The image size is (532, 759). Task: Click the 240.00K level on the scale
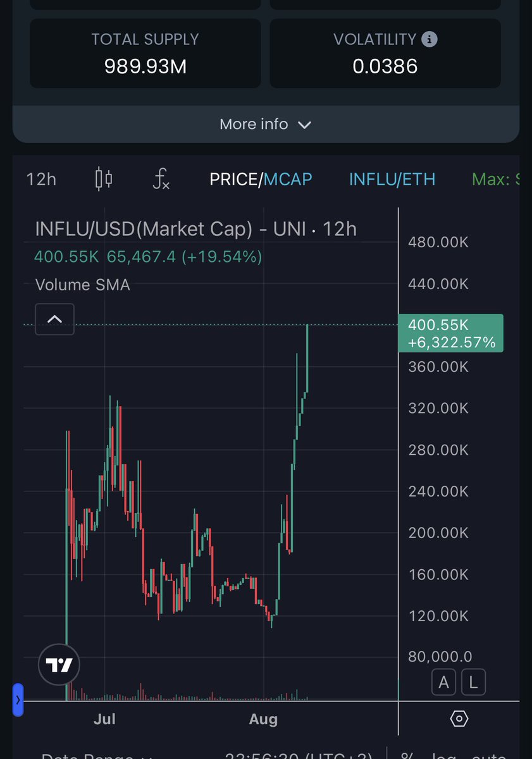[x=439, y=491]
